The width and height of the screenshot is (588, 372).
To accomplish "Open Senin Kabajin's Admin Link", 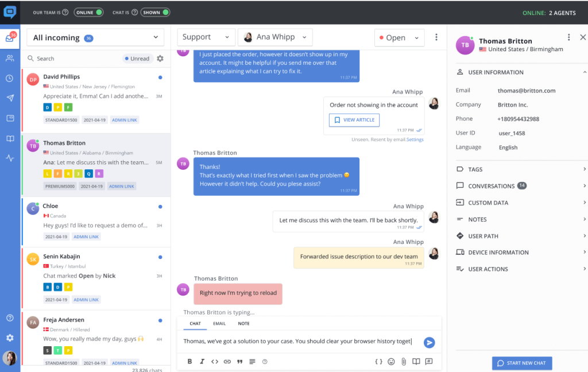I will [x=86, y=300].
